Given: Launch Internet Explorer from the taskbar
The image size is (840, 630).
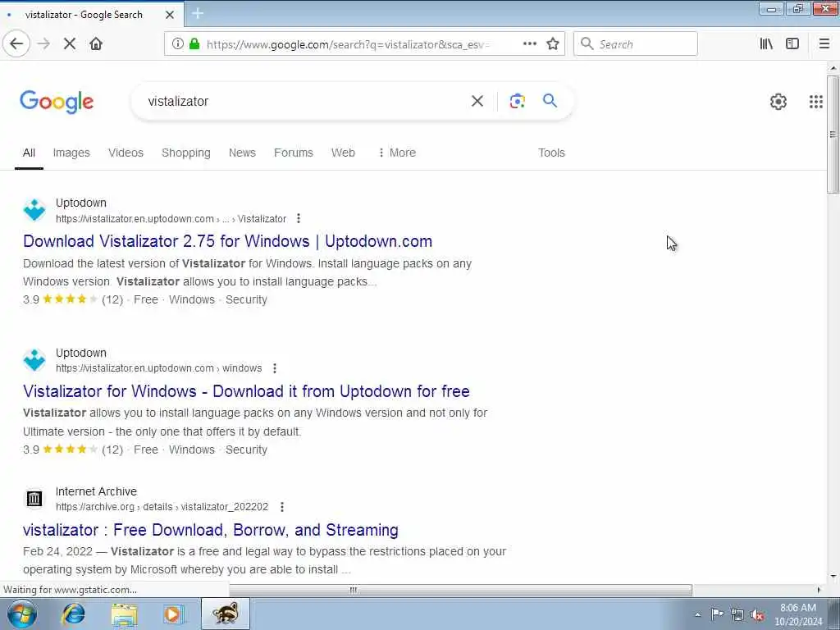Looking at the screenshot, I should 73,614.
